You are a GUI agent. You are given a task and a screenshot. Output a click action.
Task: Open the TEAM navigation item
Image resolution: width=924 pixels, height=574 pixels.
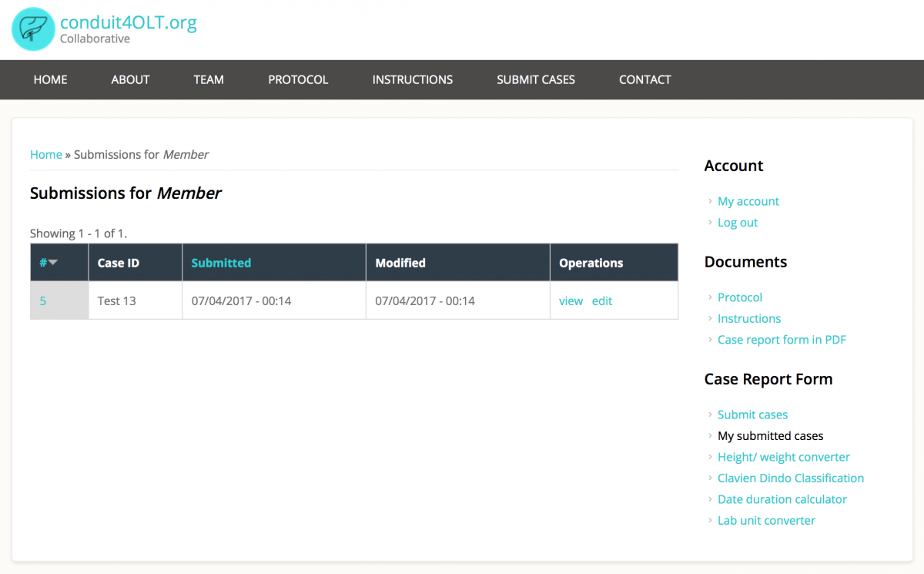[x=209, y=79]
